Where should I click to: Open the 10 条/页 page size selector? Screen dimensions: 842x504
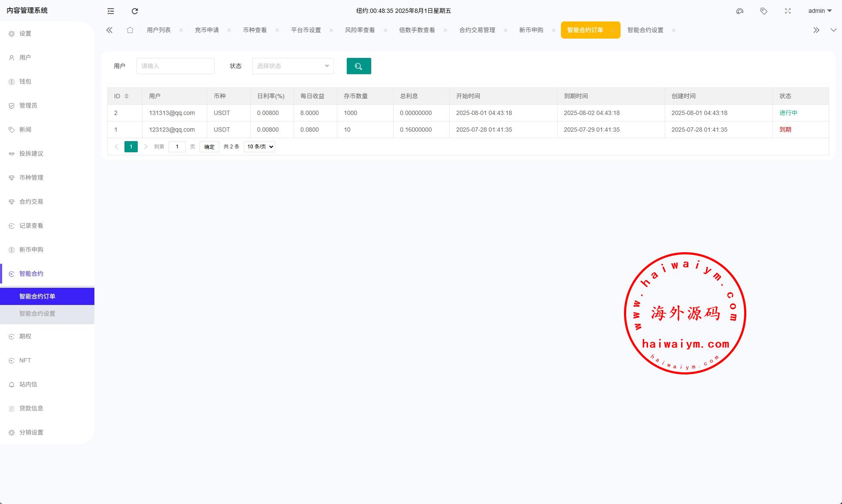click(259, 147)
